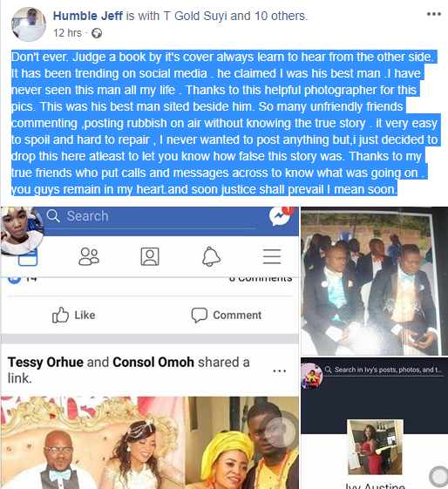Open the Messenger icon with notification badge
This screenshot has height=489, width=448.
tap(281, 216)
